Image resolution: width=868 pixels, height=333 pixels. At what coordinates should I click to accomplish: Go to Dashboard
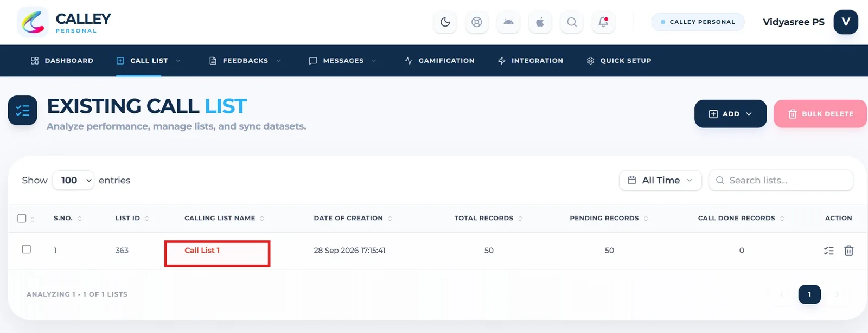[x=62, y=61]
